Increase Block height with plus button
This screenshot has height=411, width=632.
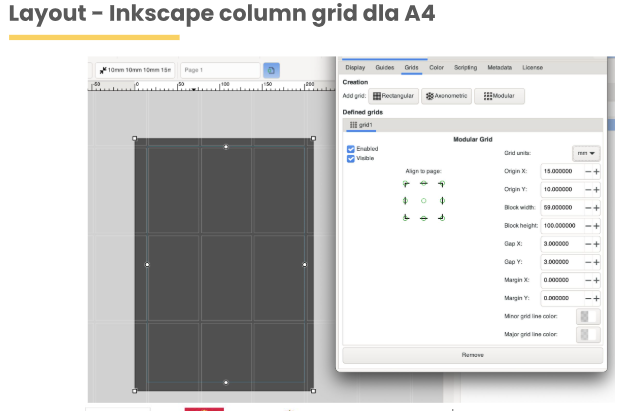(x=597, y=226)
